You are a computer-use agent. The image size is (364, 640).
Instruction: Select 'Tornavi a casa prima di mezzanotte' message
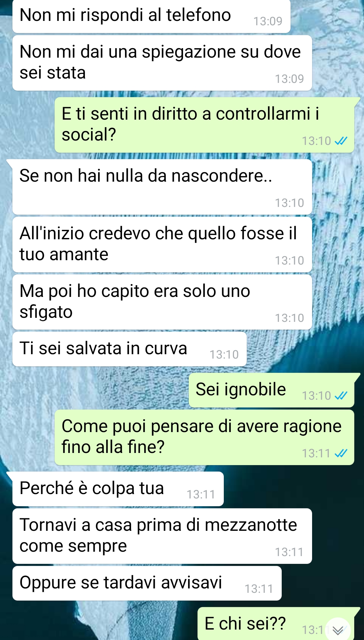162,536
